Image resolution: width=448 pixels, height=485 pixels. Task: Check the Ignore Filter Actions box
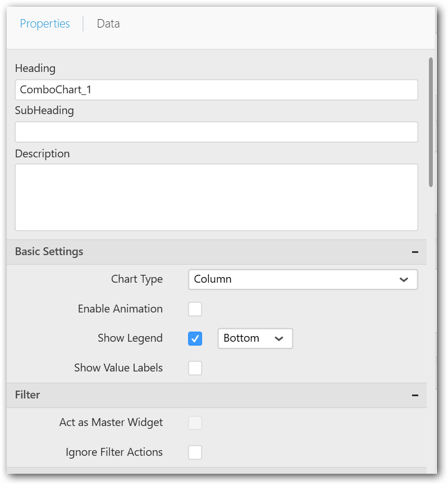[195, 452]
